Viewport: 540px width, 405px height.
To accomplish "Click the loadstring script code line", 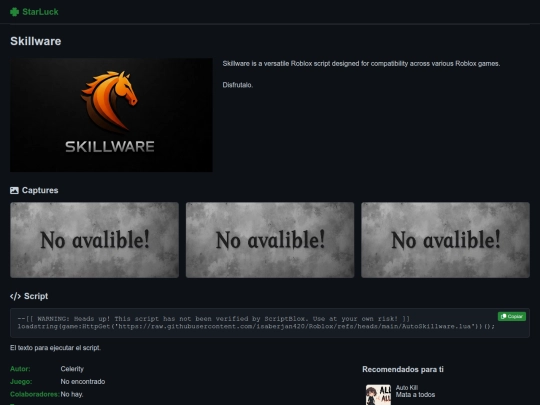I will point(256,326).
